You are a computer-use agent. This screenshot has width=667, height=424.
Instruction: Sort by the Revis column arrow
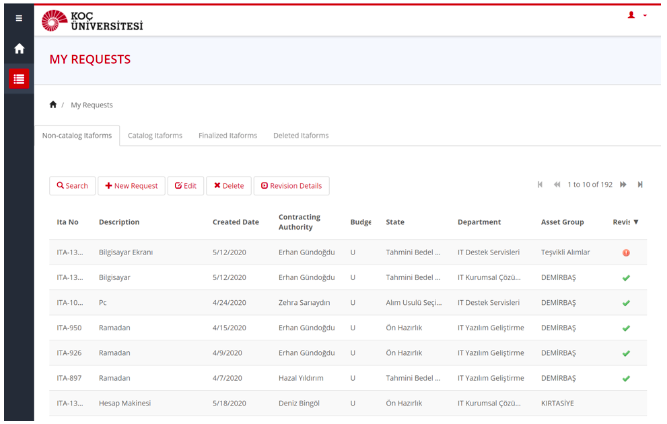point(635,222)
